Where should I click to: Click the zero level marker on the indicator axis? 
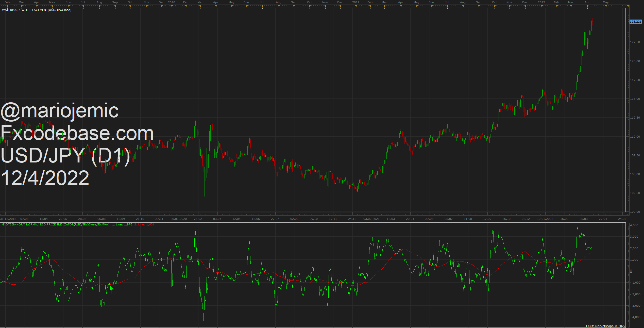(631, 271)
